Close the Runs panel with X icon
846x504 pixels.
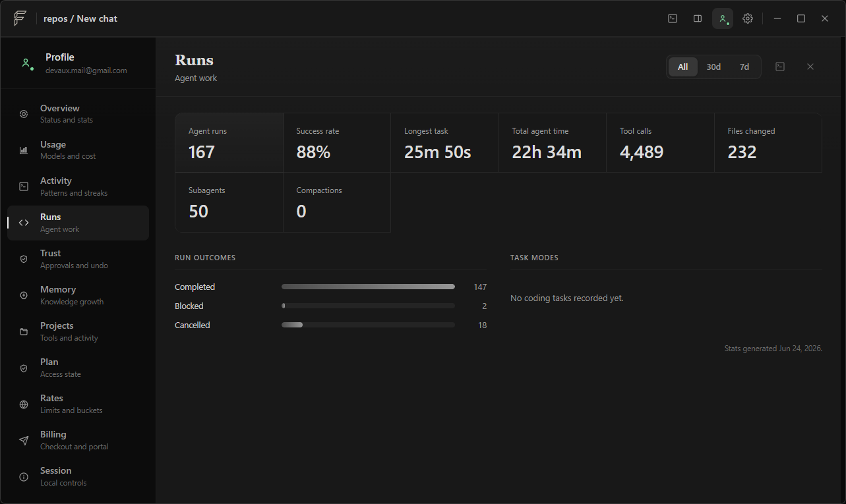(x=810, y=67)
